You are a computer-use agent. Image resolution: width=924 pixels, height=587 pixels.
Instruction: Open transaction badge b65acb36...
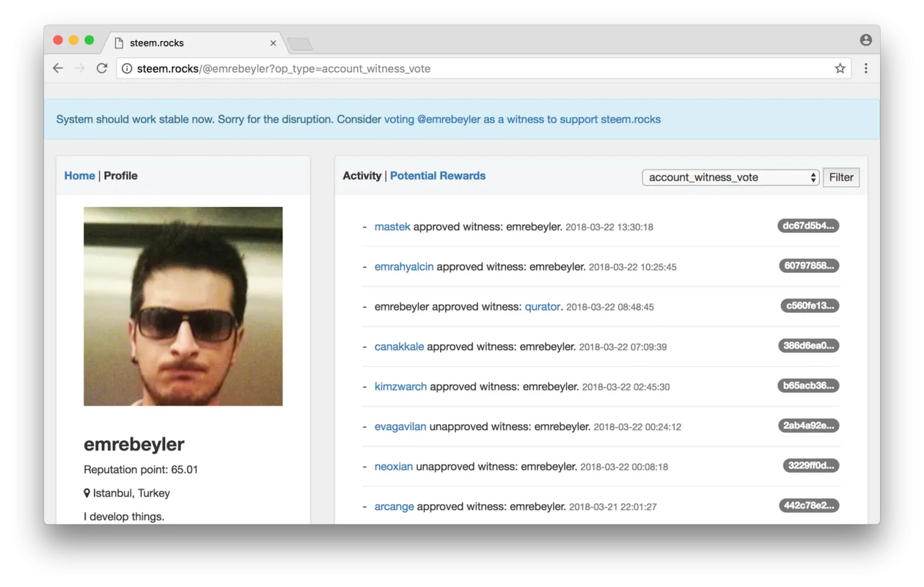[808, 386]
